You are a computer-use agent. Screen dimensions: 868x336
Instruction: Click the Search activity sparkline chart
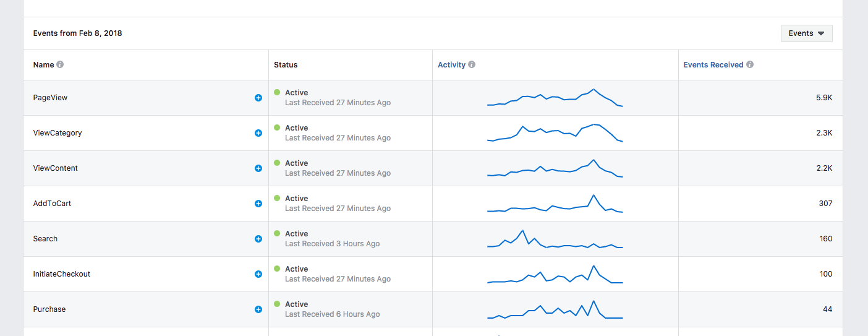pyautogui.click(x=555, y=239)
